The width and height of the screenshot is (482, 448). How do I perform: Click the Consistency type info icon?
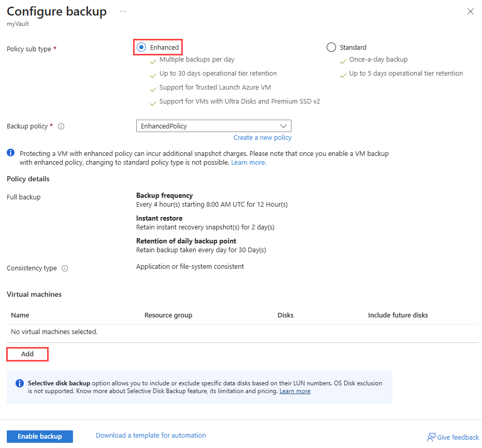[65, 268]
